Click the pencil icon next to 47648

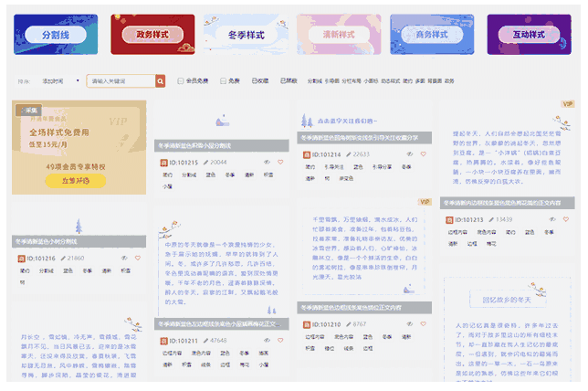(x=205, y=341)
